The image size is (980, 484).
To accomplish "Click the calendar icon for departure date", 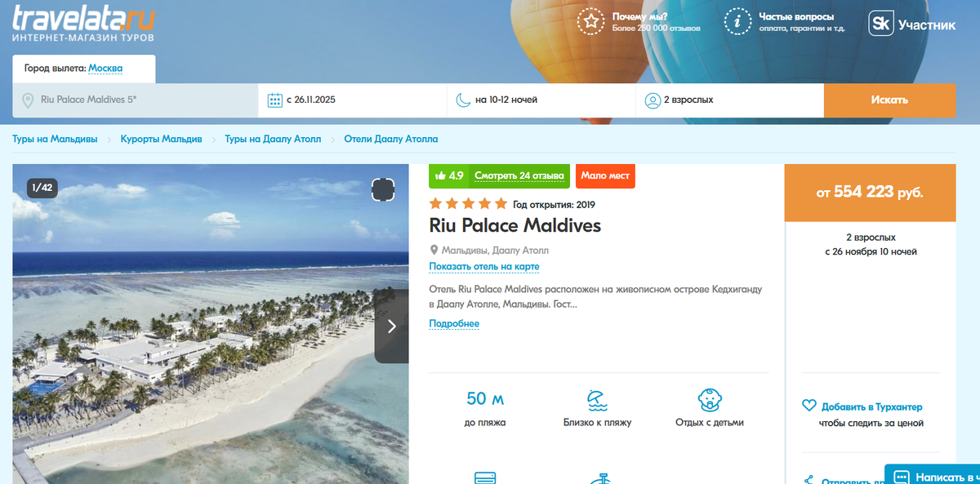I will pyautogui.click(x=275, y=100).
